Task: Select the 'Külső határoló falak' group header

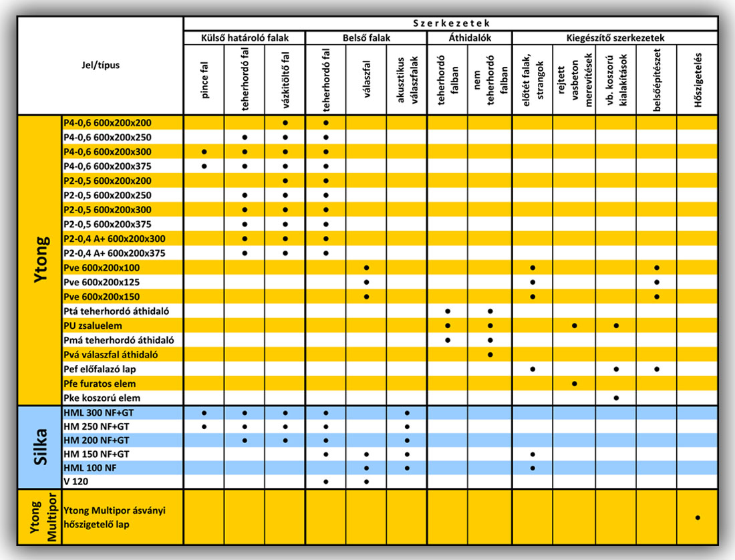Action: [245, 38]
